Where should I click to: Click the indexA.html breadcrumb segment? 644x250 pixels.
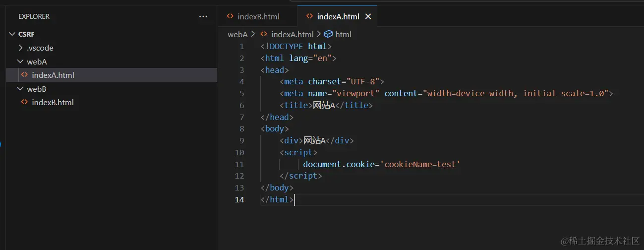[x=293, y=34]
